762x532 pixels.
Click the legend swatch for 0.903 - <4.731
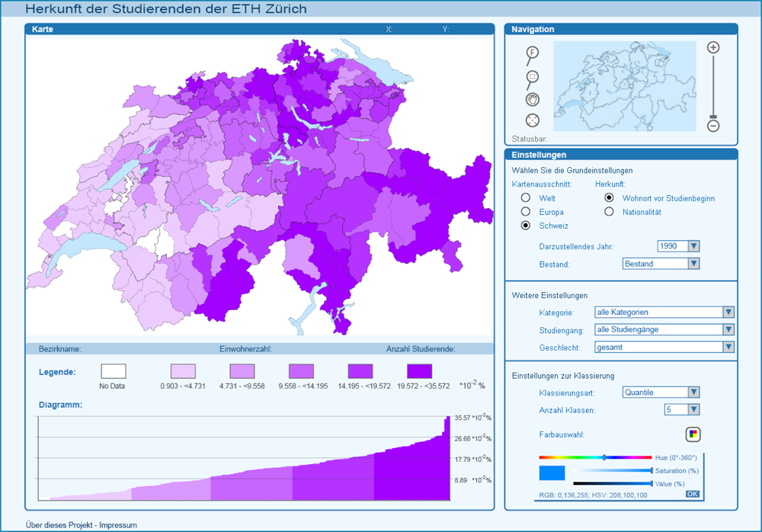183,371
